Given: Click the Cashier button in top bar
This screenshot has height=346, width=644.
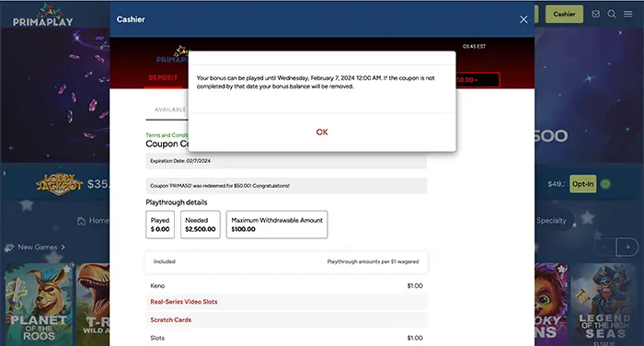Looking at the screenshot, I should tap(564, 14).
